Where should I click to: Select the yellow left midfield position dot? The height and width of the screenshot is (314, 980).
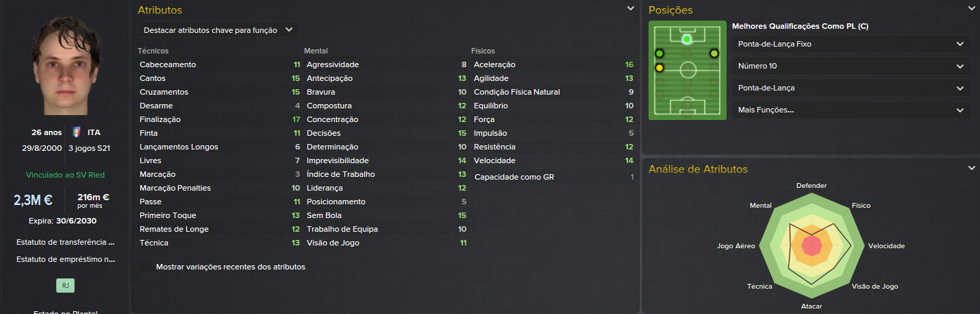[x=659, y=67]
